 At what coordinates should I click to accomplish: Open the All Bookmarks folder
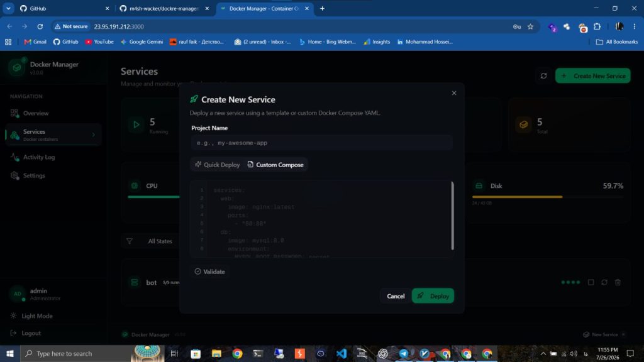point(617,42)
